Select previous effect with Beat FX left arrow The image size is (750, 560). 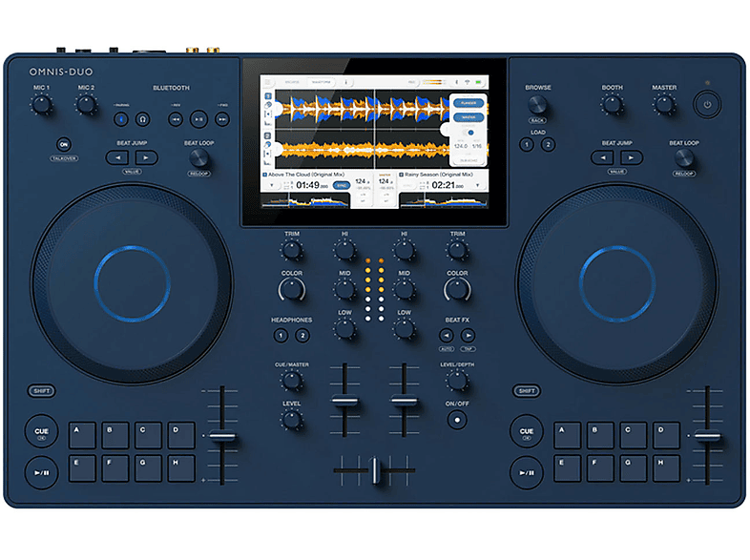tap(447, 335)
